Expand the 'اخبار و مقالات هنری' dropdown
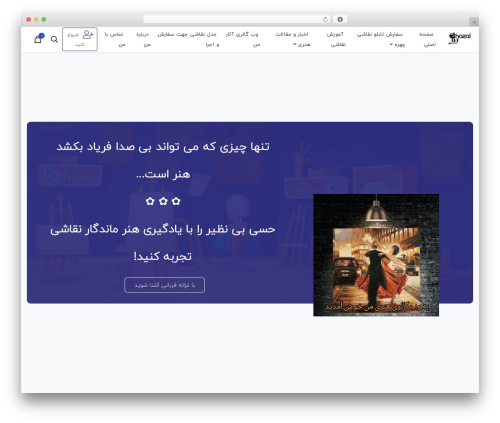 292,39
